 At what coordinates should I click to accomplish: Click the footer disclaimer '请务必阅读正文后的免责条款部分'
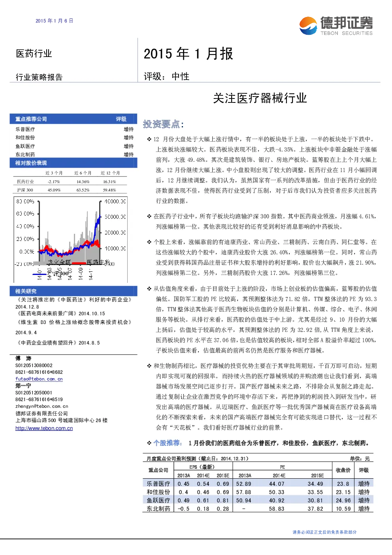pos(324,532)
